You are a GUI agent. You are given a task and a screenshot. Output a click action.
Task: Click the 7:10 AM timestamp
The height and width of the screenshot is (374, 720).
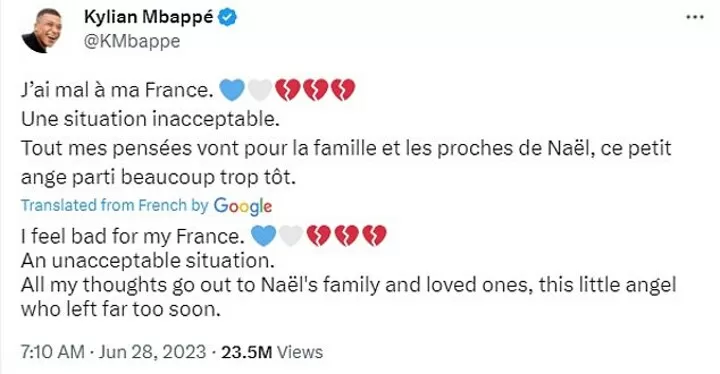[x=53, y=352]
